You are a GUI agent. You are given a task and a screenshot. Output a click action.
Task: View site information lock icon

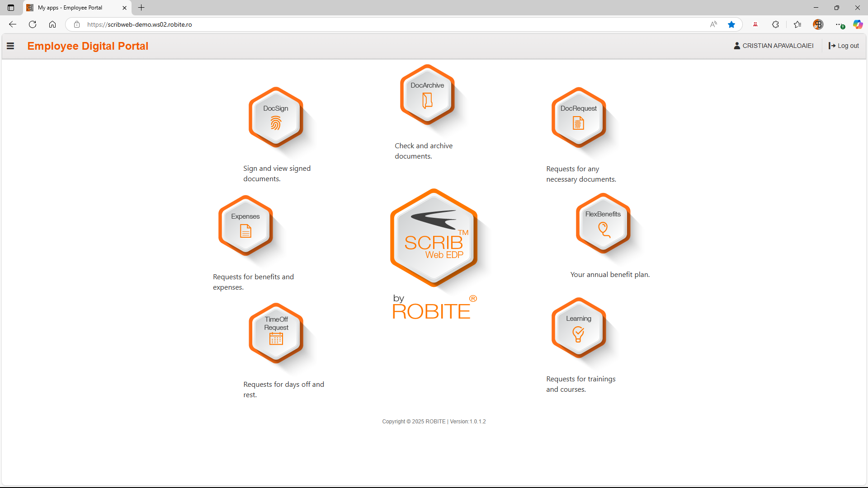click(77, 24)
